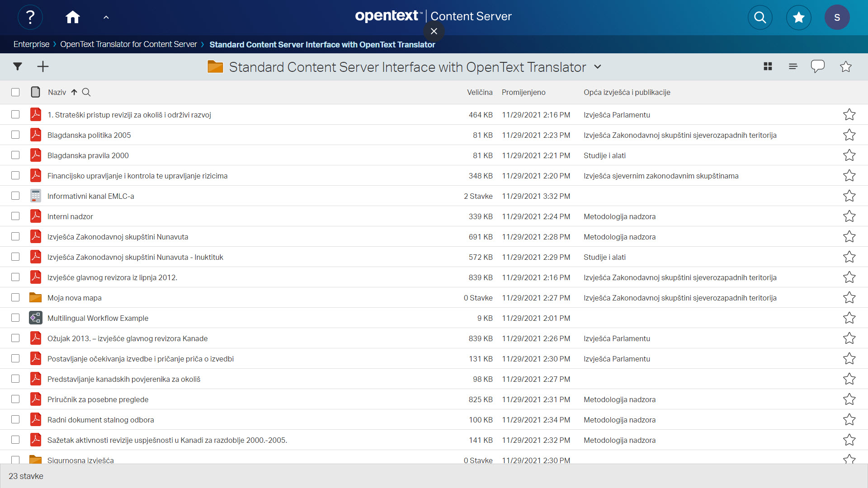
Task: Click the plus add item icon
Action: pos(43,66)
